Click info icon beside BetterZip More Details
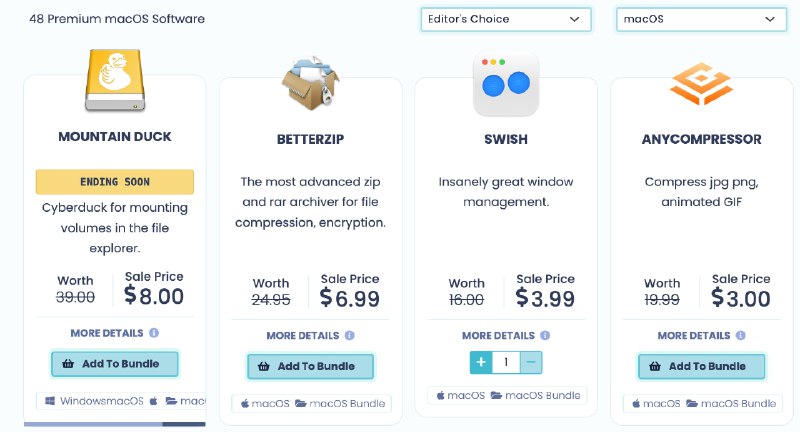 tap(350, 336)
